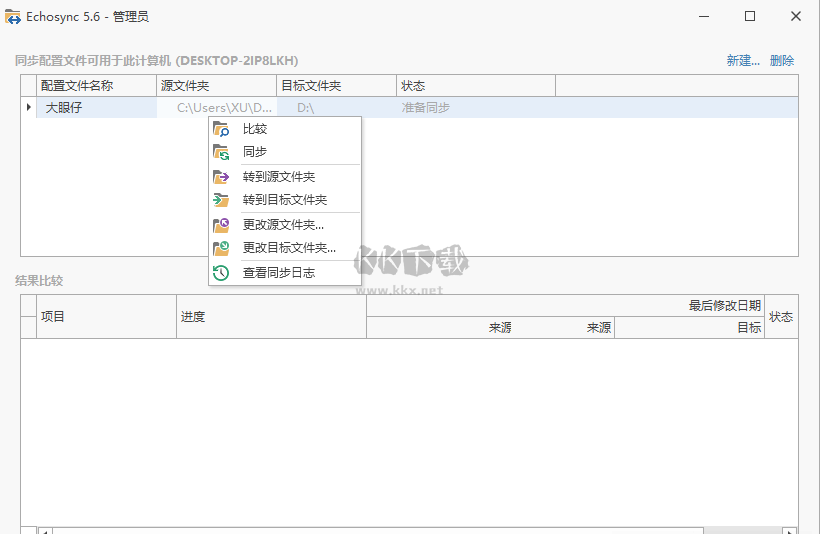
Task: Select the 大眼仔 profile name cell
Action: [x=96, y=107]
